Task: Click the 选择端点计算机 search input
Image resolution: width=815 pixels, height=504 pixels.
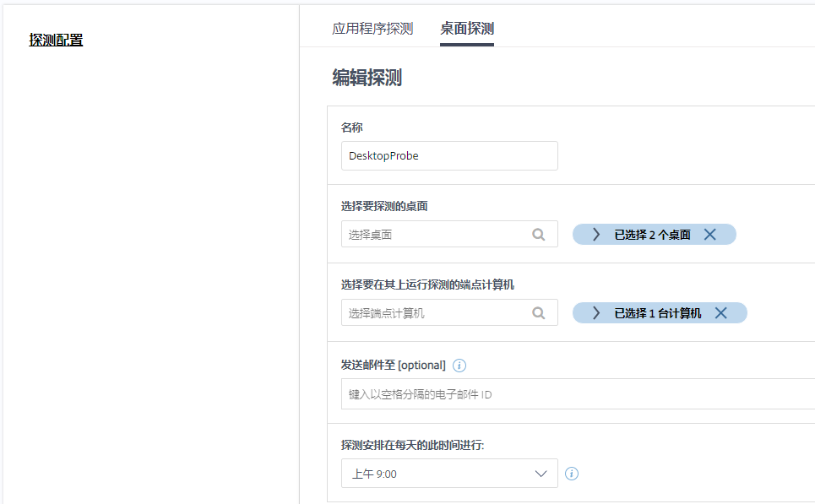Action: (435, 313)
